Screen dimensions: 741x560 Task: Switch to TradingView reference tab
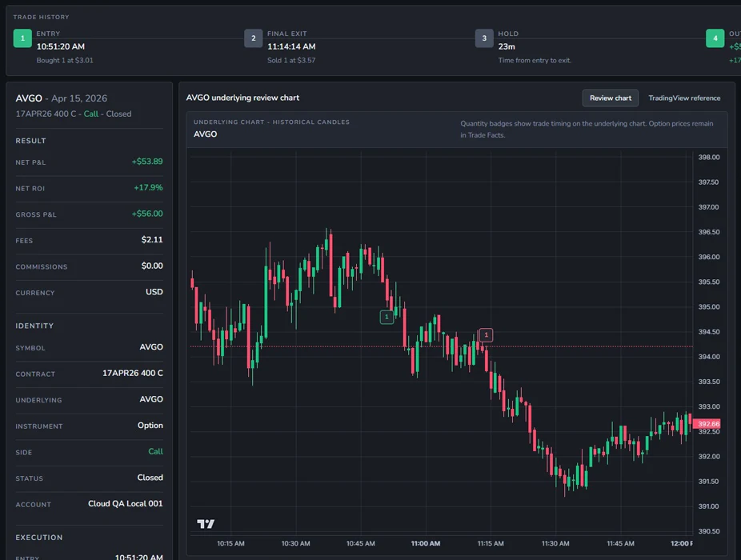[684, 98]
